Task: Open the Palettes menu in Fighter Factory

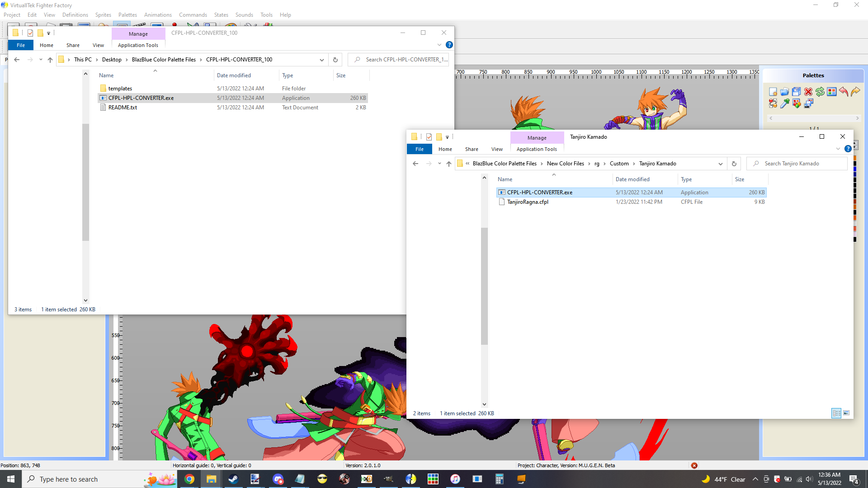Action: tap(127, 15)
